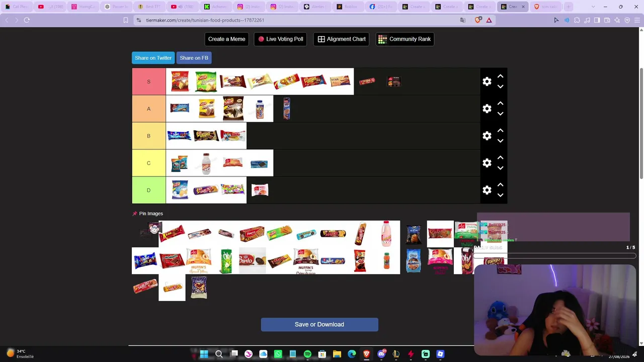Screen dimensions: 644x362
Task: Pick the red Moments biscuit pack image
Action: 172,260
